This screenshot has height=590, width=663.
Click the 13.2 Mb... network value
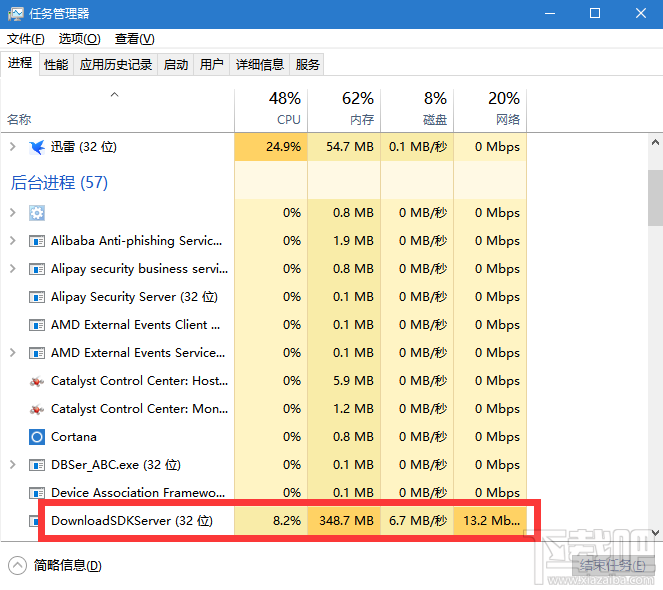(x=491, y=520)
